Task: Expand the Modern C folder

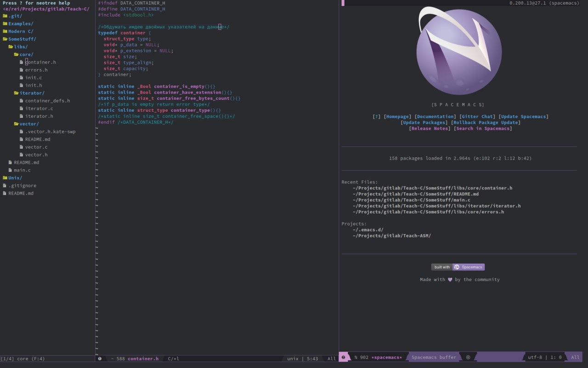Action: click(17, 31)
